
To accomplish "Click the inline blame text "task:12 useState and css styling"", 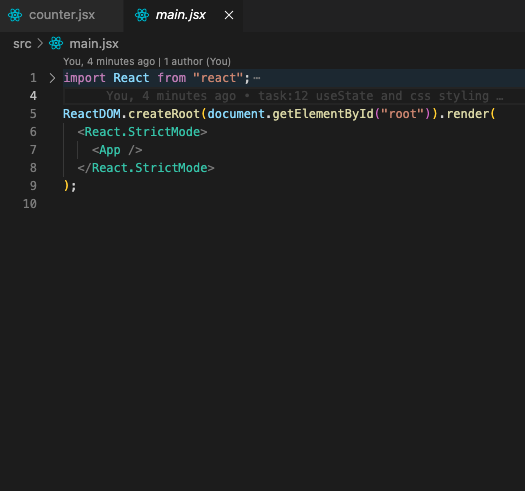I will coord(373,96).
